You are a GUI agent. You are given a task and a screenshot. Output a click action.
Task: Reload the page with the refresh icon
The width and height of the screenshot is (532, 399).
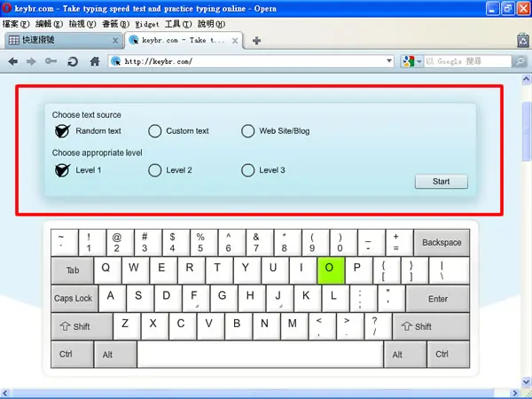[x=73, y=61]
